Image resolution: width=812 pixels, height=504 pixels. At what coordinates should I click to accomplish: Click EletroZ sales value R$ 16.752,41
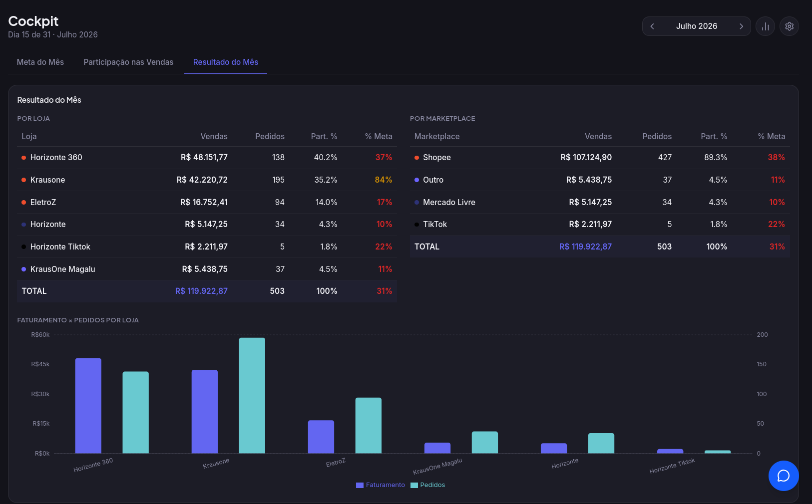point(204,203)
